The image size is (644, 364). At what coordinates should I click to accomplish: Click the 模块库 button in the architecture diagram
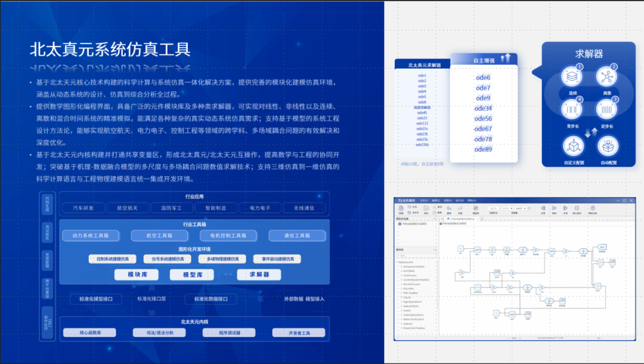137,274
